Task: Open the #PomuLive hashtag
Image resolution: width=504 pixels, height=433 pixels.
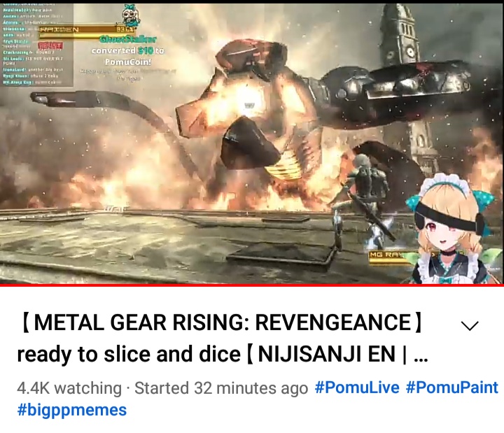Action: point(357,388)
